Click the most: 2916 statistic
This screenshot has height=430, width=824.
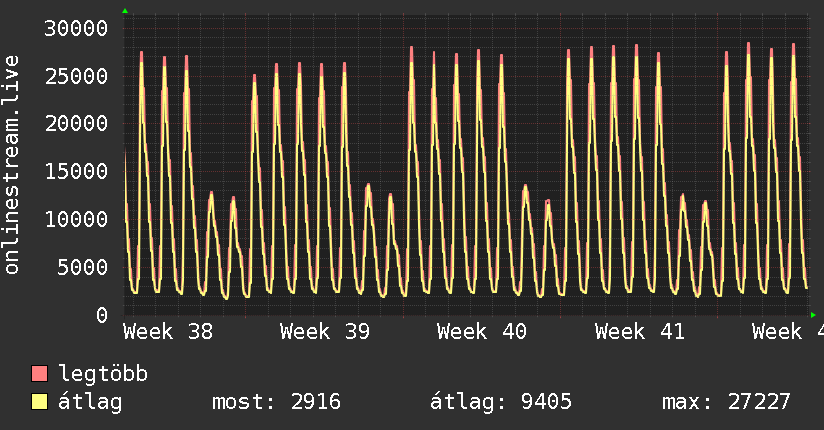click(276, 402)
